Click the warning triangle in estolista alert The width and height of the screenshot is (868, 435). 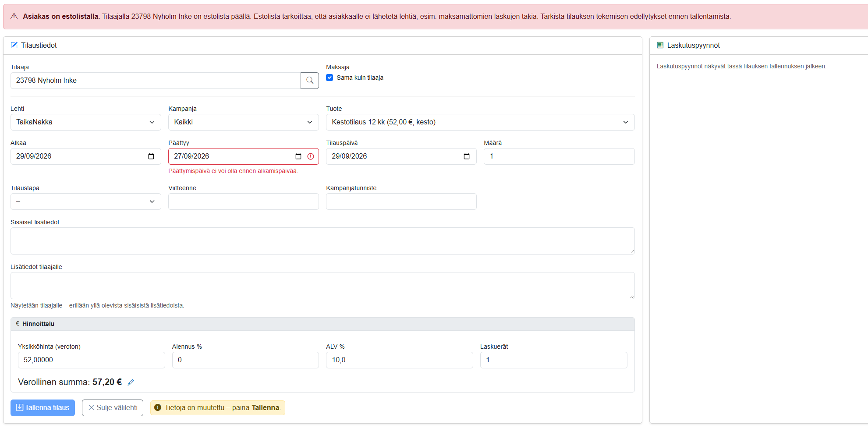point(14,17)
